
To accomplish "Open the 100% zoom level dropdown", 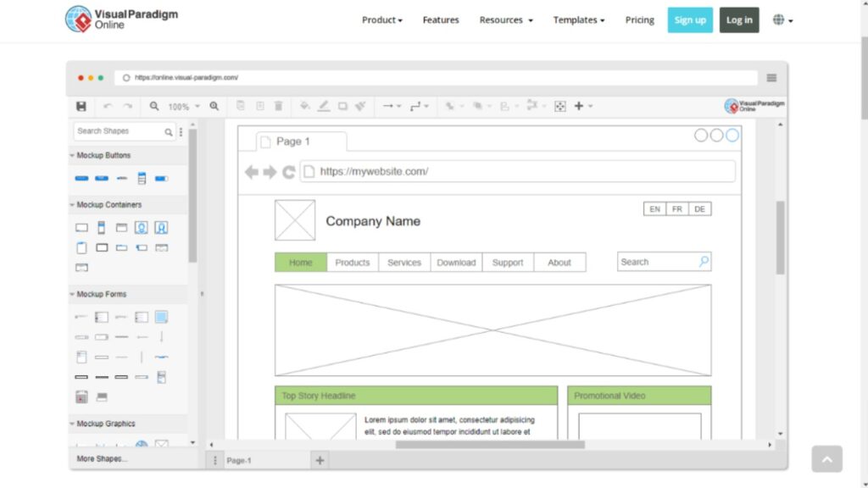I will tap(183, 107).
